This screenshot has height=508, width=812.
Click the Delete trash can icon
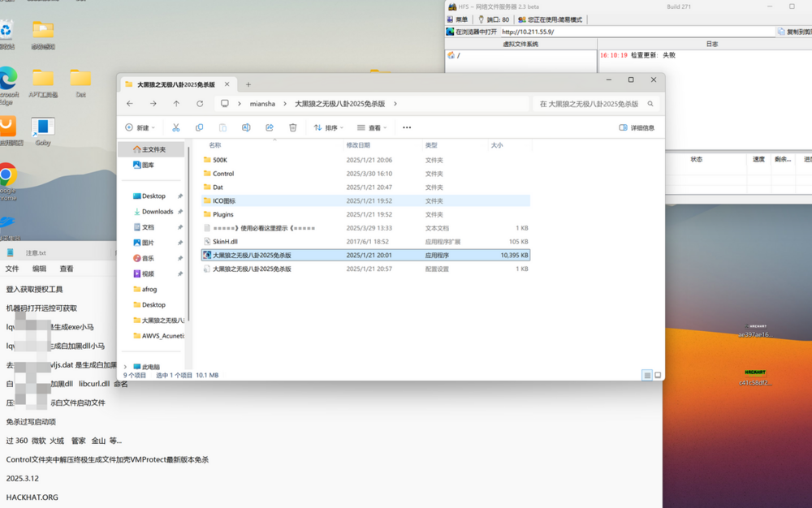click(293, 127)
